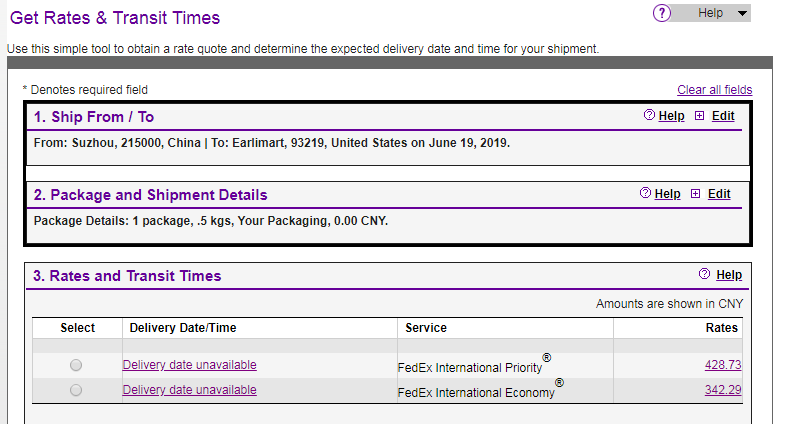Open Help link in Package Details header
The image size is (798, 424).
pos(667,194)
